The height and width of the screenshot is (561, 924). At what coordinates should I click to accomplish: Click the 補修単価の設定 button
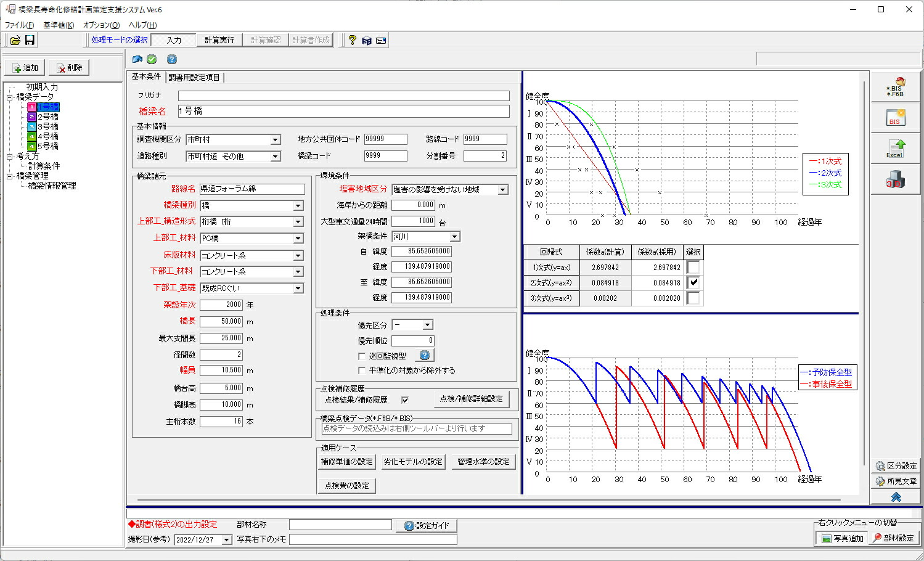347,461
